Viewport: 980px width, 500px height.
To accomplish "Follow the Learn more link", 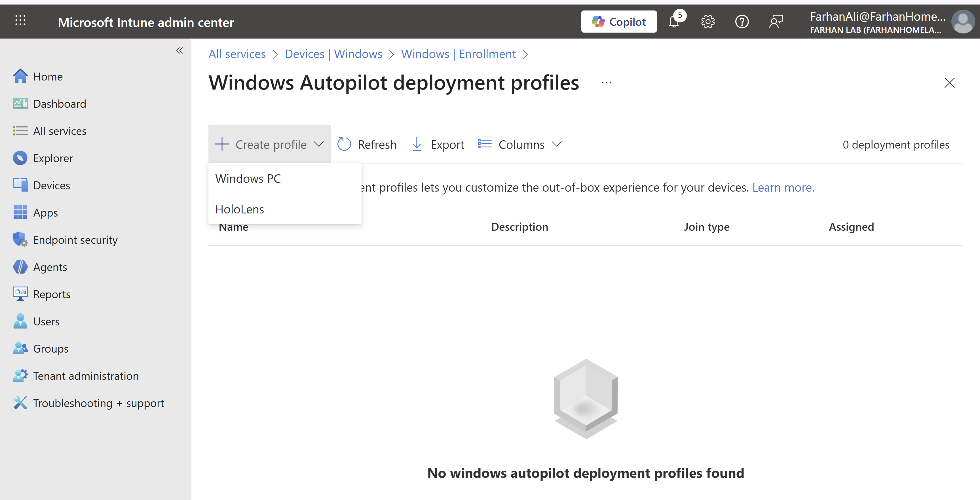I will tap(783, 187).
